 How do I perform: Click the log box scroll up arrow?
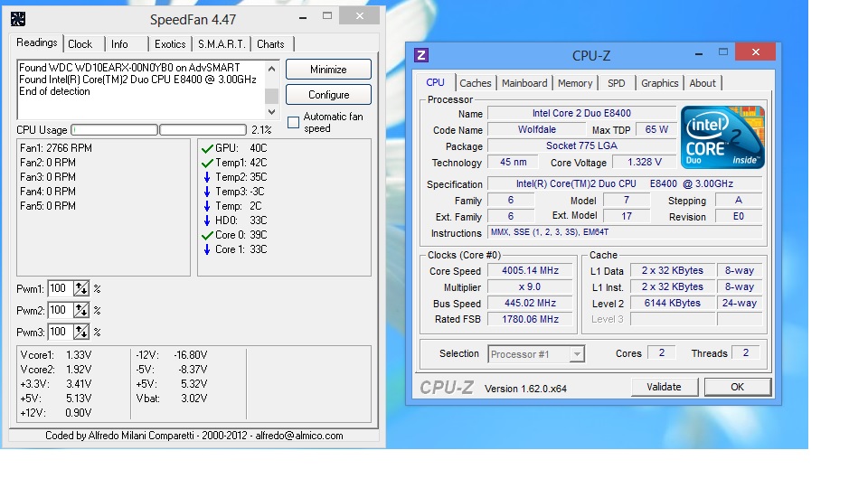(x=271, y=70)
